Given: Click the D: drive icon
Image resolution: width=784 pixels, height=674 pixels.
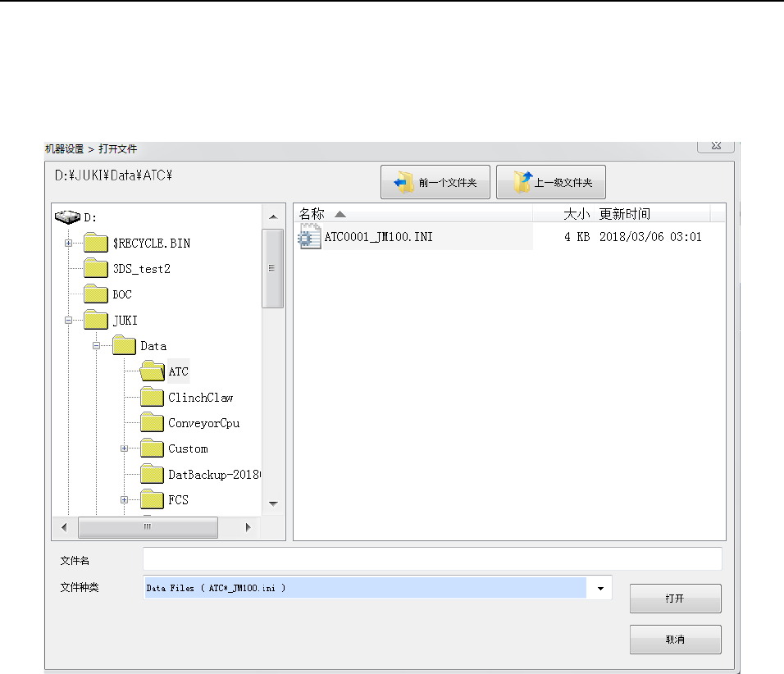Looking at the screenshot, I should (67, 217).
